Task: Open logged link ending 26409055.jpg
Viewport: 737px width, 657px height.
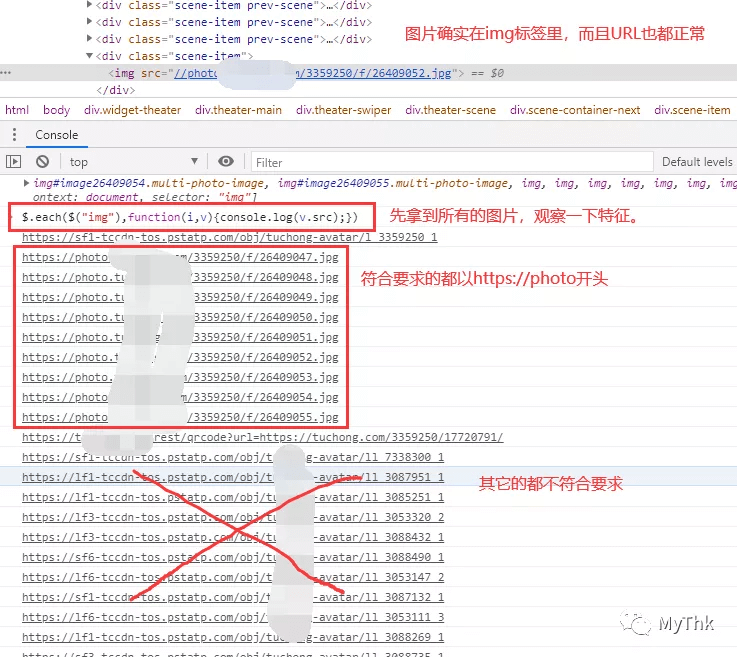Action: [x=180, y=417]
